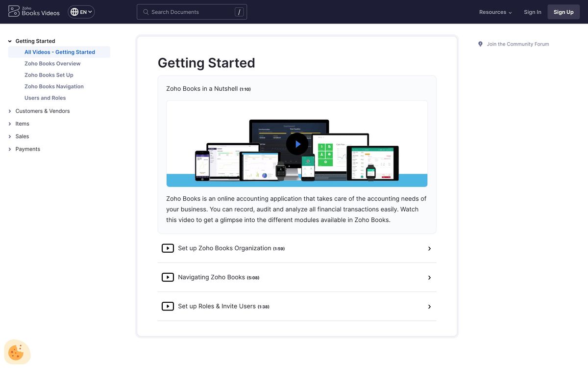Click the Getting Started sidebar heading

click(35, 41)
